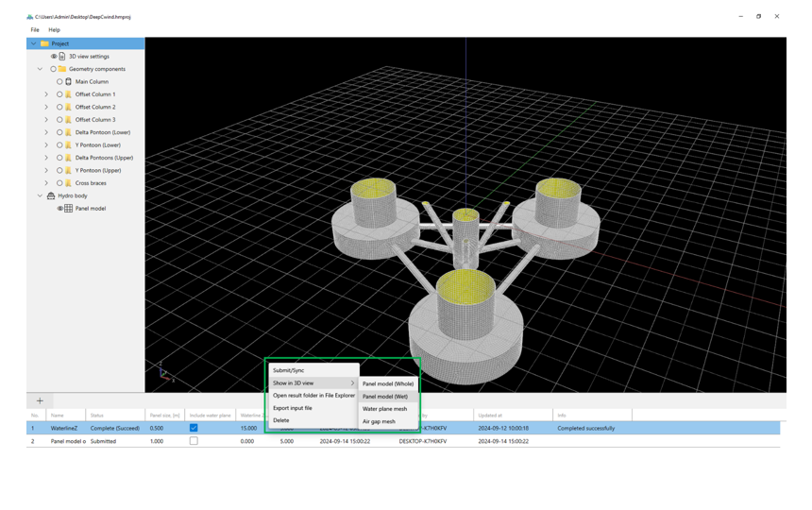
Task: Open the Help menu
Action: 55,30
